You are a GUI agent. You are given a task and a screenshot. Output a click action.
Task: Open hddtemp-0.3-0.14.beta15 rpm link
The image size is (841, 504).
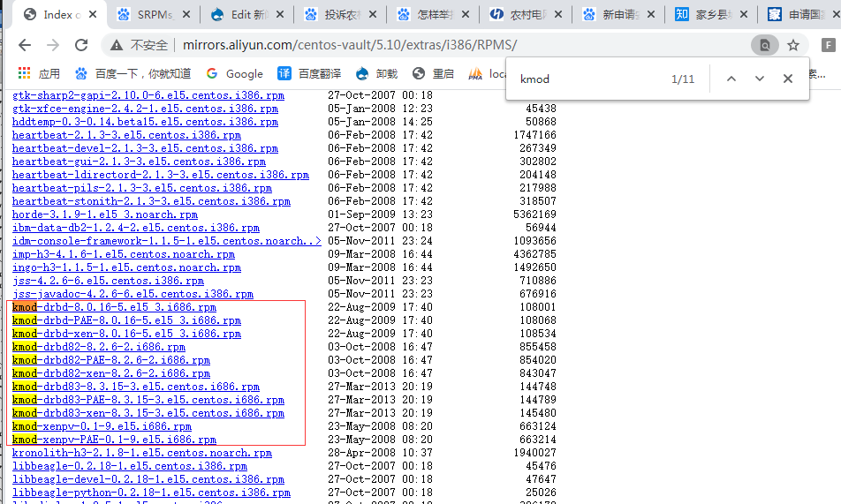146,122
